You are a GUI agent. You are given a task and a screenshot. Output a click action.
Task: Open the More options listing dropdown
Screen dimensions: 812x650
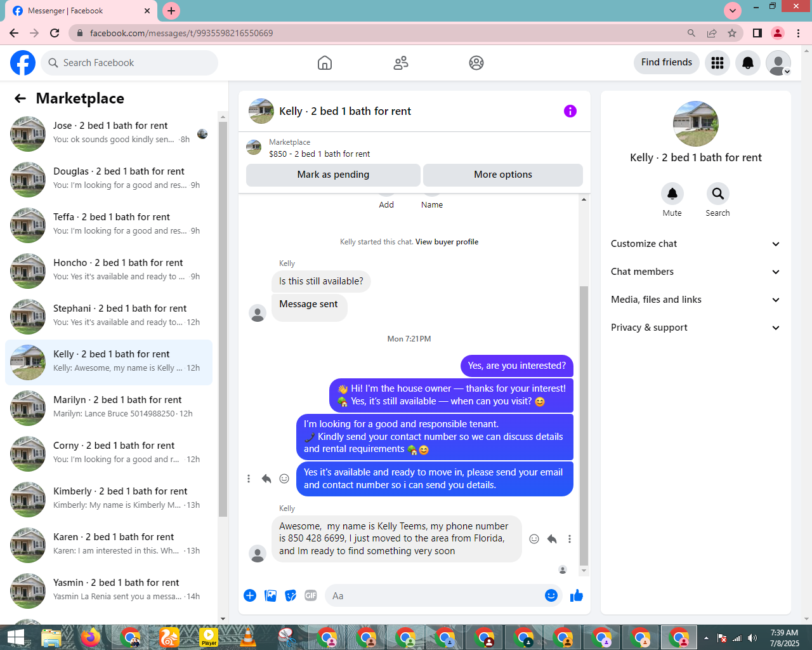503,175
